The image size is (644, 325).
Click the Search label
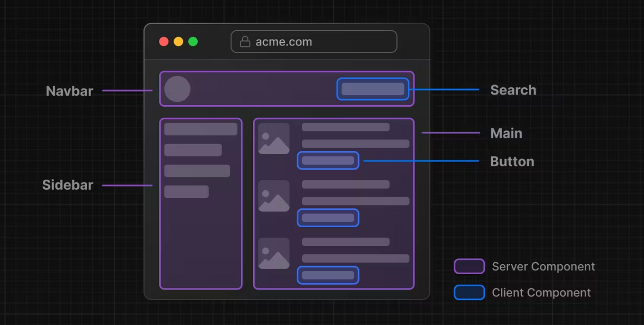[x=513, y=90]
